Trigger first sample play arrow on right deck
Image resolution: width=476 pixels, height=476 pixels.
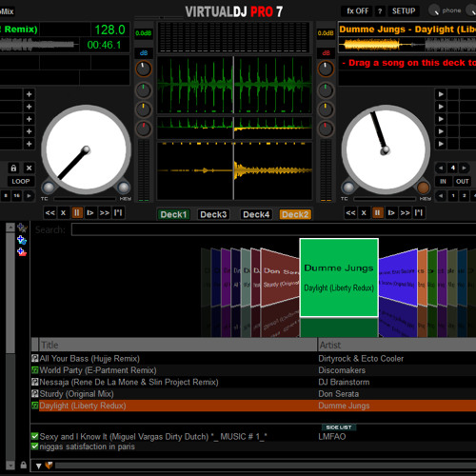click(441, 94)
